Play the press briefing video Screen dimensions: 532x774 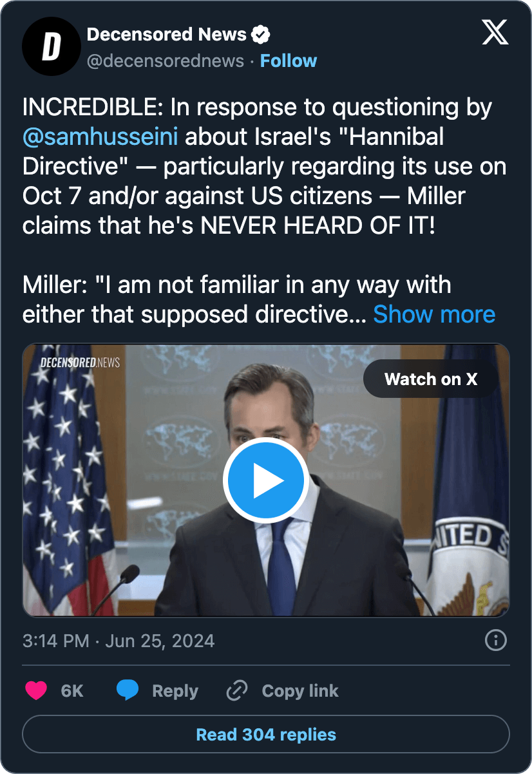coord(265,479)
